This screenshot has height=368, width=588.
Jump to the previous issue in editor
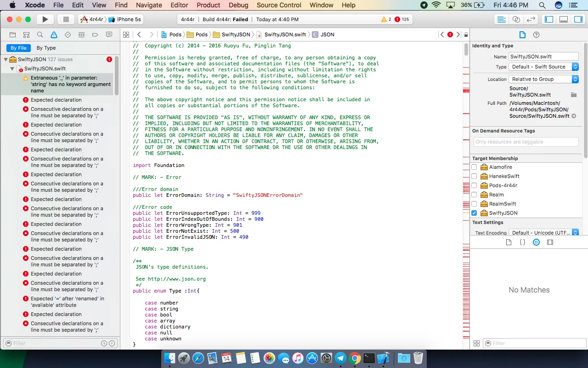click(442, 34)
